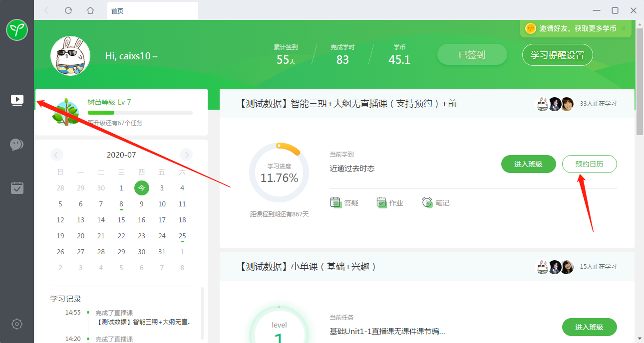Screen dimensions: 644x343
Task: Click 进入班级 for 智能三期 course
Action: pyautogui.click(x=528, y=164)
